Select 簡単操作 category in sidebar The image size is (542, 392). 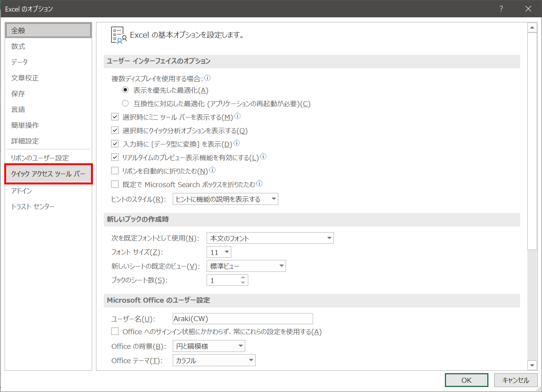point(48,125)
